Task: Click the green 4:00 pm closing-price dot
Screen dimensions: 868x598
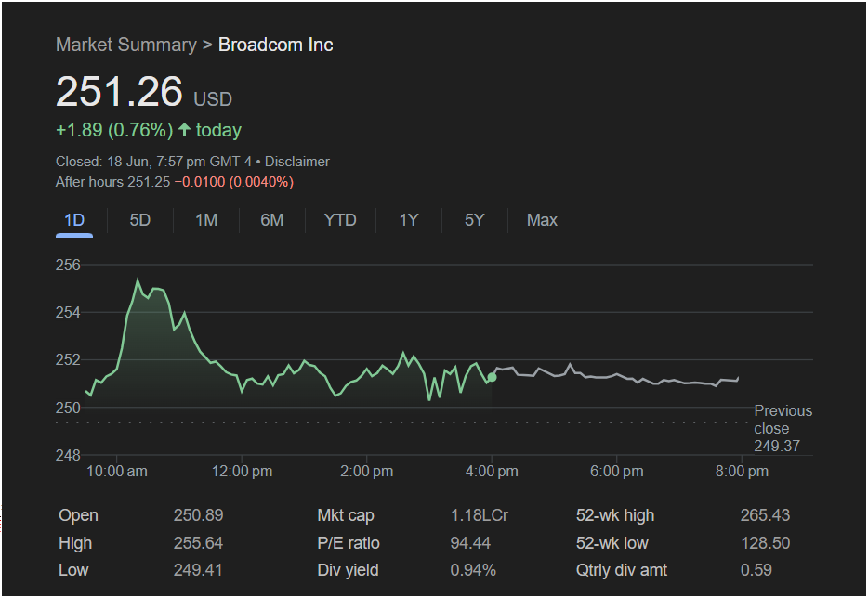Action: pyautogui.click(x=492, y=377)
